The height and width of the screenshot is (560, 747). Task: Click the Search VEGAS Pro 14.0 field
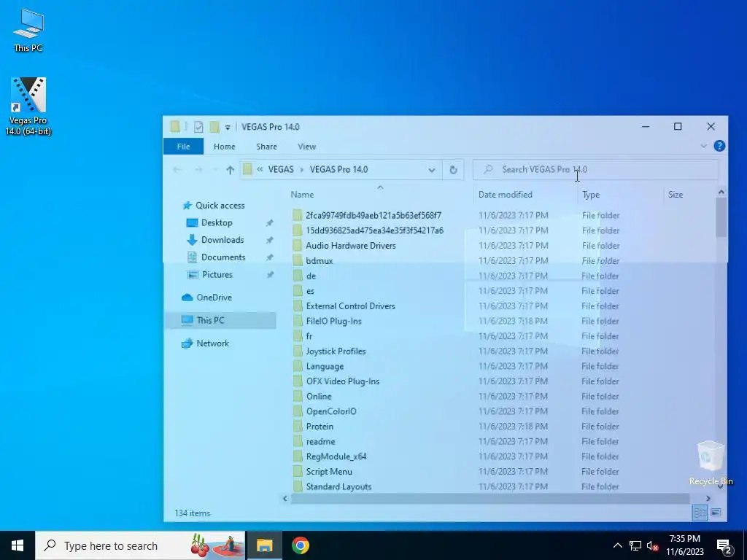pos(595,169)
